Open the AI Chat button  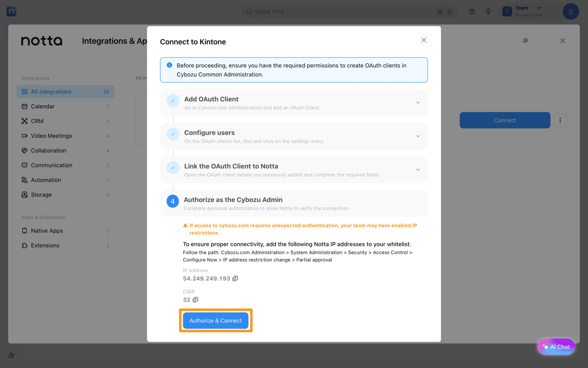[x=556, y=347]
